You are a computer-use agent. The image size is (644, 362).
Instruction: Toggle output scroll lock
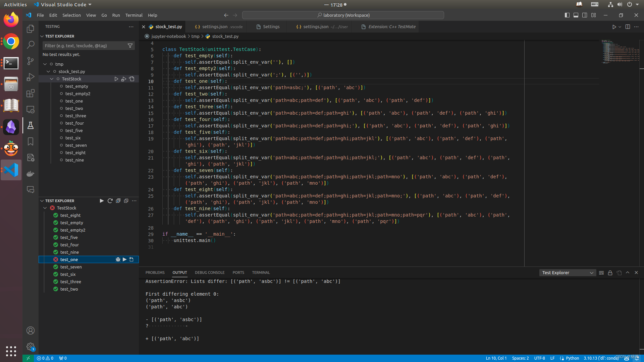point(610,273)
